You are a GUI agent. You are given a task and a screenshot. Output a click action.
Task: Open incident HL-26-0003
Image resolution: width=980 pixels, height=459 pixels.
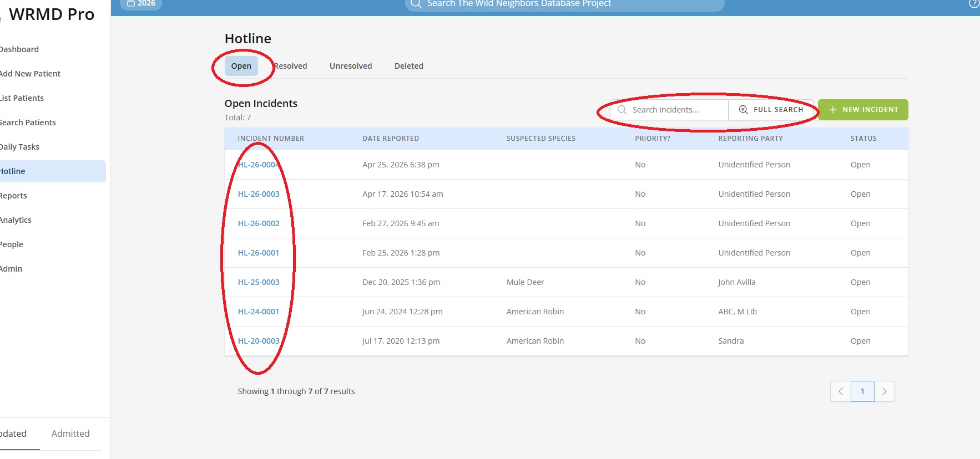(x=259, y=194)
